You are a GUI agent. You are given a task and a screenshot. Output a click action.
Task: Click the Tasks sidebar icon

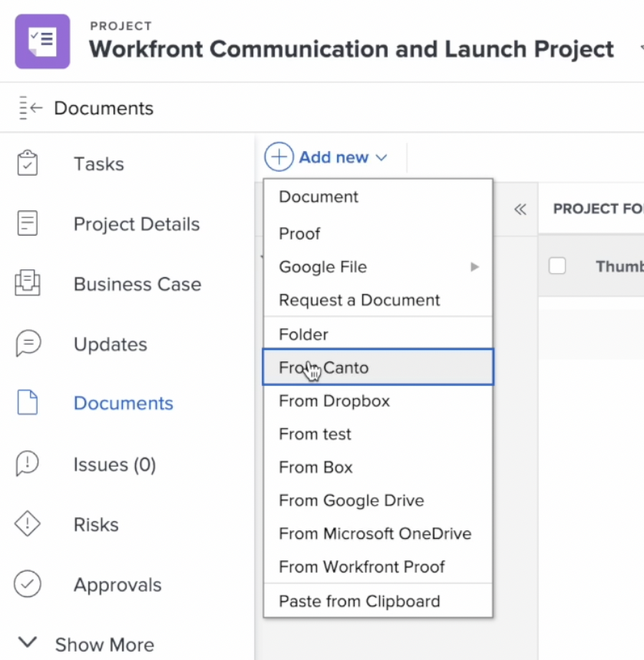tap(28, 163)
